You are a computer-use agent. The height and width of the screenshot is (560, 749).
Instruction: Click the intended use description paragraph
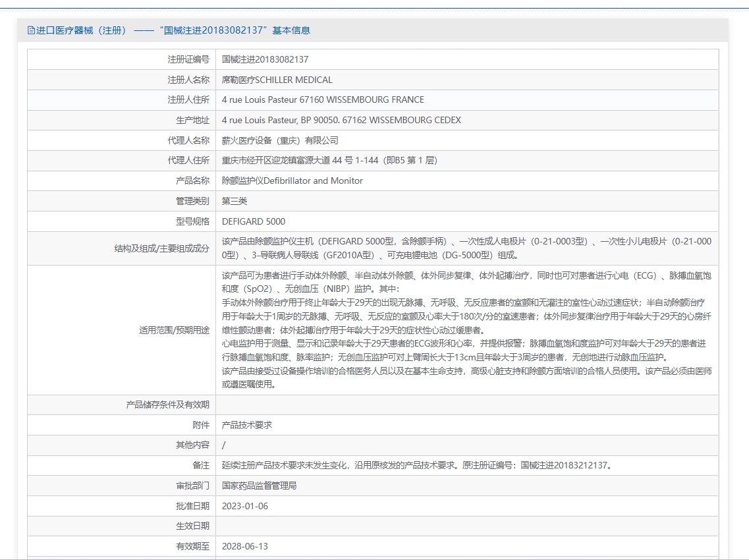pyautogui.click(x=466, y=330)
